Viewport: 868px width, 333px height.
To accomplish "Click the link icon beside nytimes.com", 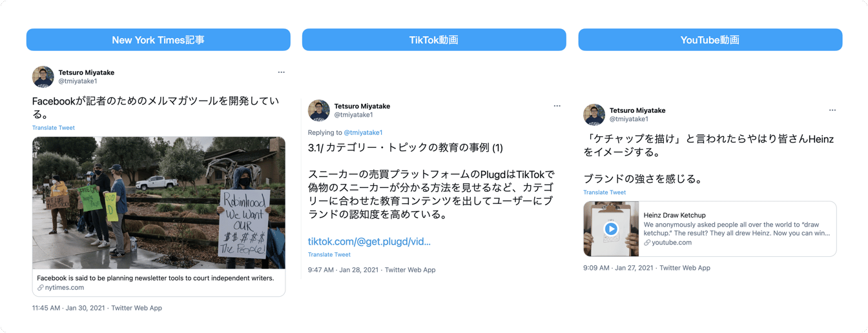I will tap(41, 288).
